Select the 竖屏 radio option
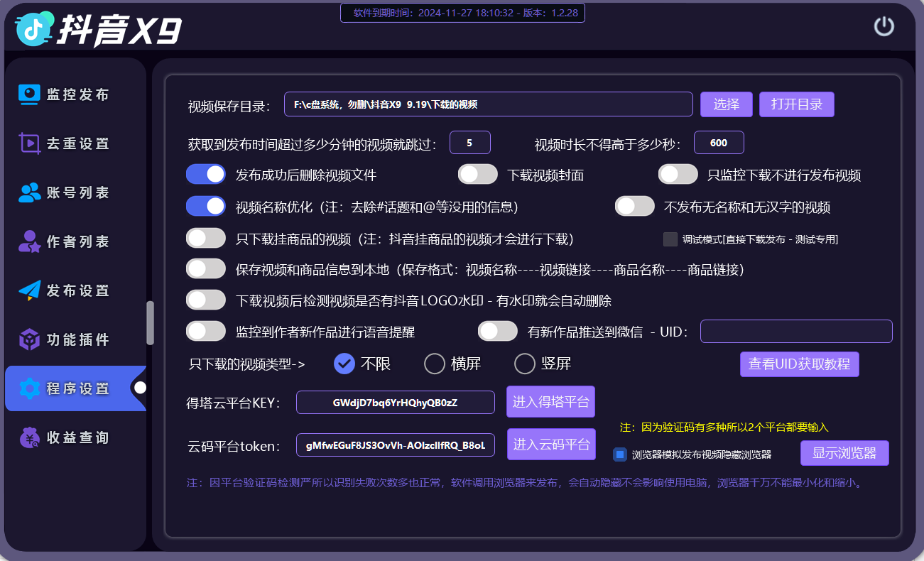The height and width of the screenshot is (561, 924). click(x=525, y=364)
